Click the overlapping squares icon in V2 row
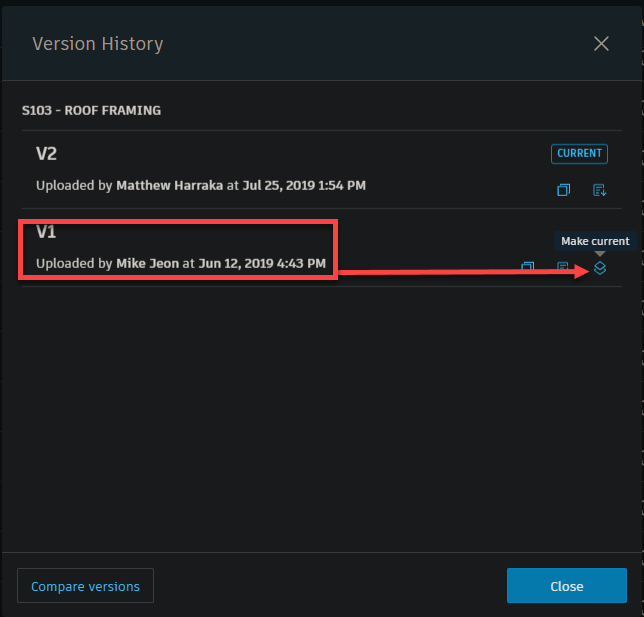This screenshot has height=617, width=644. click(x=563, y=190)
